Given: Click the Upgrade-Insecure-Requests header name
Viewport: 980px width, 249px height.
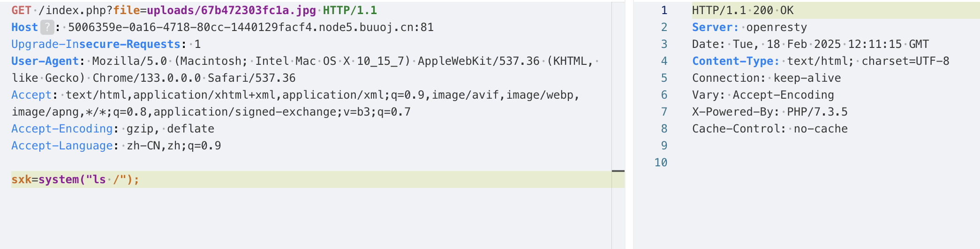Looking at the screenshot, I should click(96, 44).
